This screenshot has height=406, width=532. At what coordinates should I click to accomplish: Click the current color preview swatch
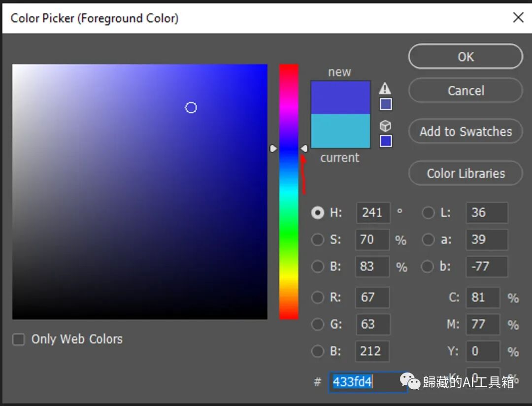point(340,131)
